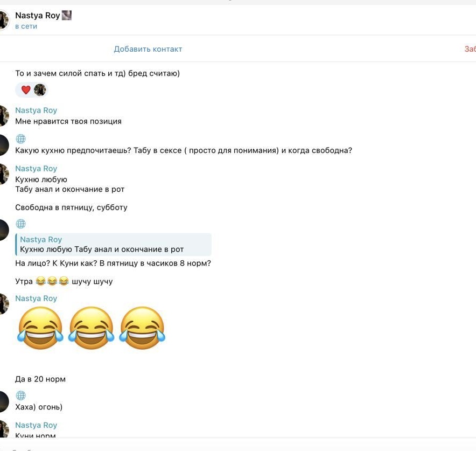Image resolution: width=476 pixels, height=451 pixels.
Task: Click sender name above 'Кухню любую' message
Action: click(36, 169)
